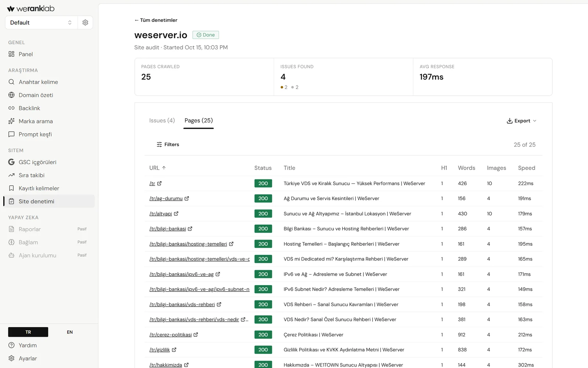Open external link icon for vds-nedir row
This screenshot has width=588, height=368.
pos(243,319)
